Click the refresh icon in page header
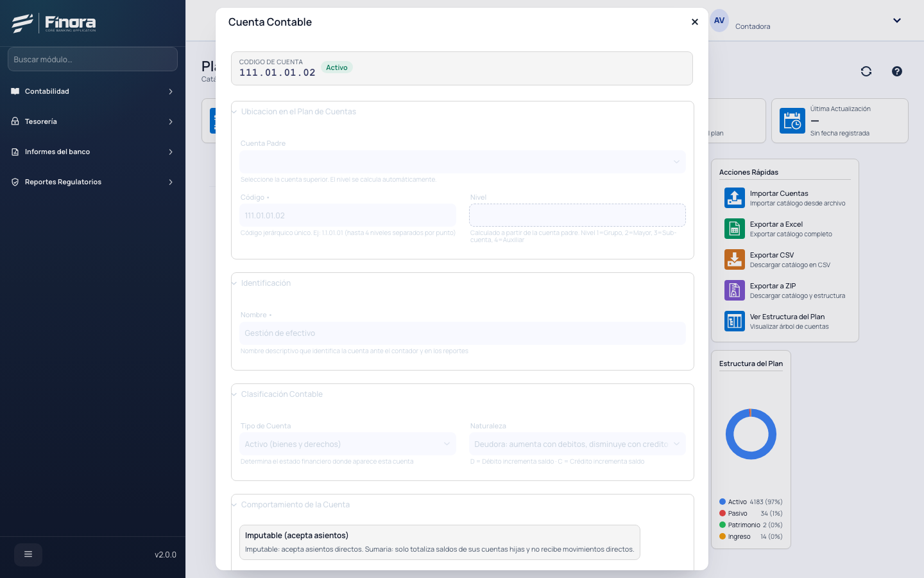 point(866,71)
